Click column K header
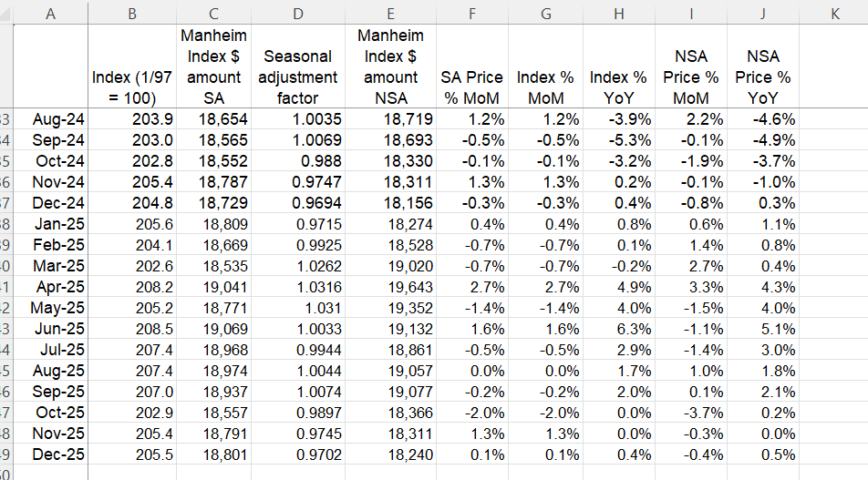 [834, 12]
